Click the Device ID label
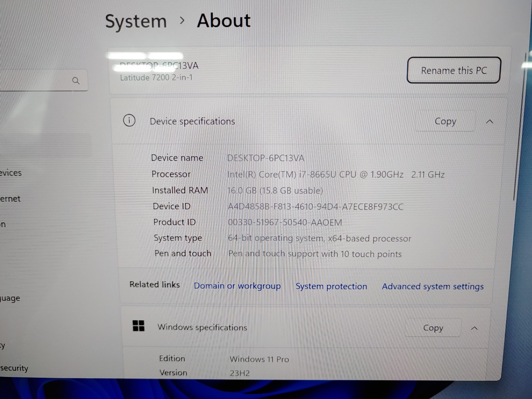532x399 pixels. pos(172,206)
